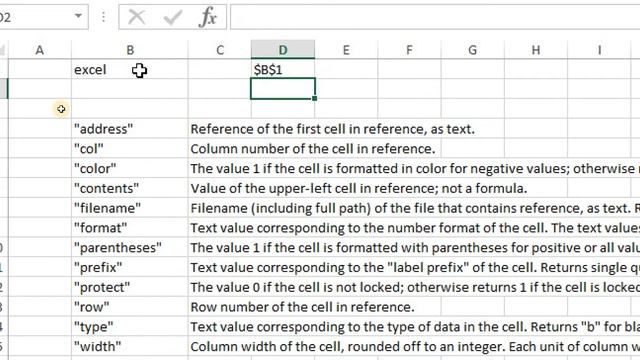
Task: Click the "color" cell
Action: pyautogui.click(x=130, y=169)
